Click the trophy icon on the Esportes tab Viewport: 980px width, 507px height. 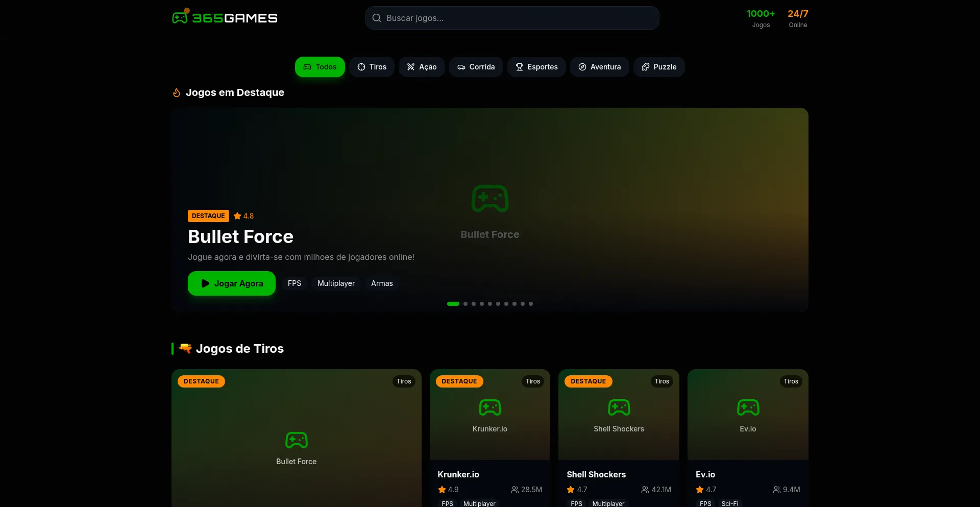520,67
